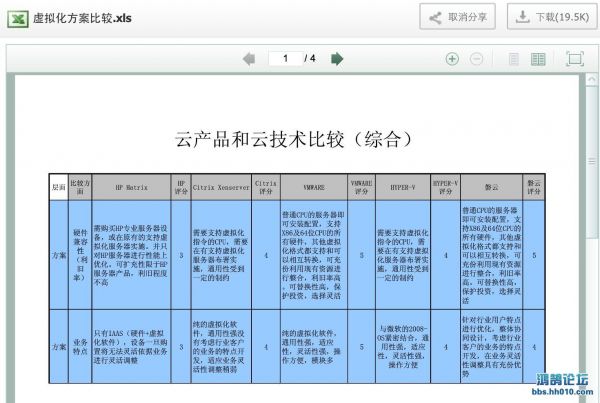The height and width of the screenshot is (403, 600).
Task: Click the vertical scrollbar thumb
Action: pyautogui.click(x=592, y=162)
